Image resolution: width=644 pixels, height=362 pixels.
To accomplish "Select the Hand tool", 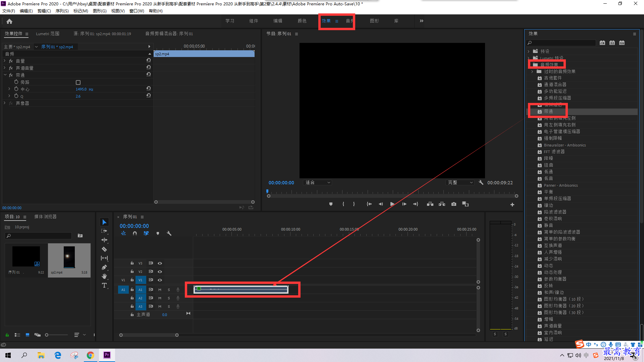I will point(104,276).
